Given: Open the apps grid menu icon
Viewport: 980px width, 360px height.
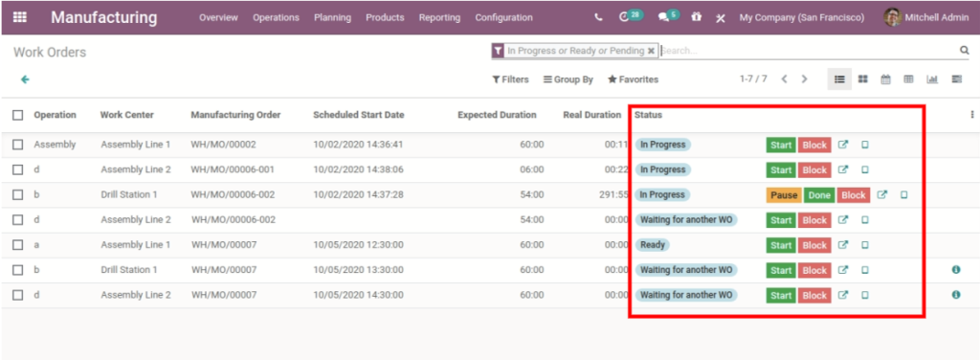Looking at the screenshot, I should coord(20,17).
